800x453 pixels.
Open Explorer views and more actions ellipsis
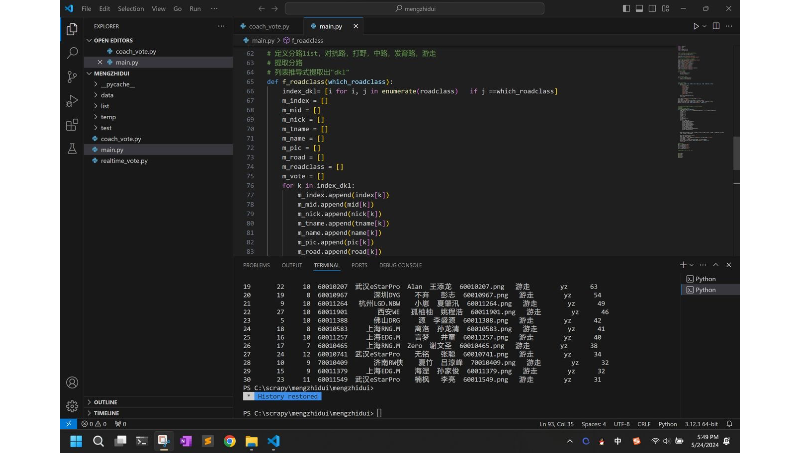tap(221, 26)
